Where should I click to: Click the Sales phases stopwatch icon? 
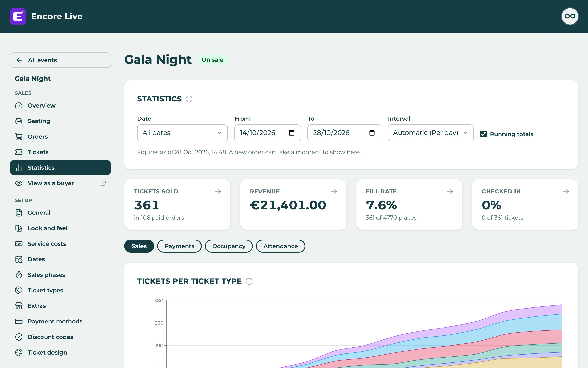[19, 275]
